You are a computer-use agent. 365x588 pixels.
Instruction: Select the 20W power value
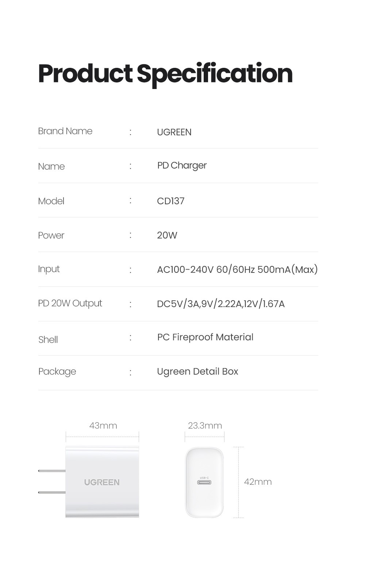pos(167,235)
